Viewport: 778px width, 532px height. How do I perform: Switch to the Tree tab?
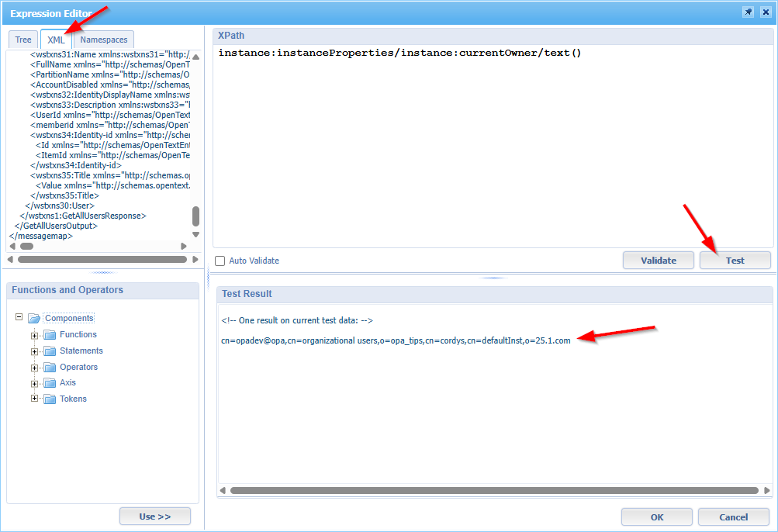pyautogui.click(x=22, y=40)
